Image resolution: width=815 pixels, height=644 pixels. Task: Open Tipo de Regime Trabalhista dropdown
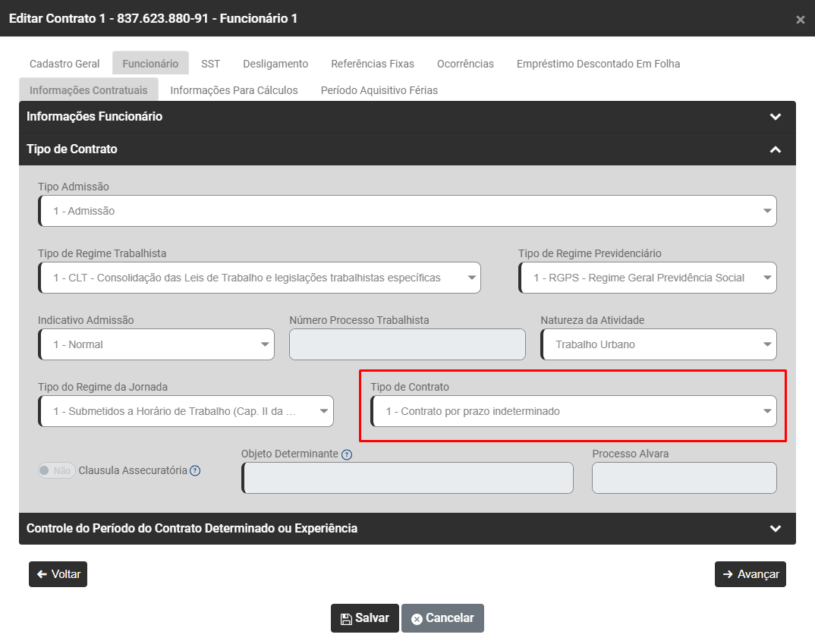(259, 278)
